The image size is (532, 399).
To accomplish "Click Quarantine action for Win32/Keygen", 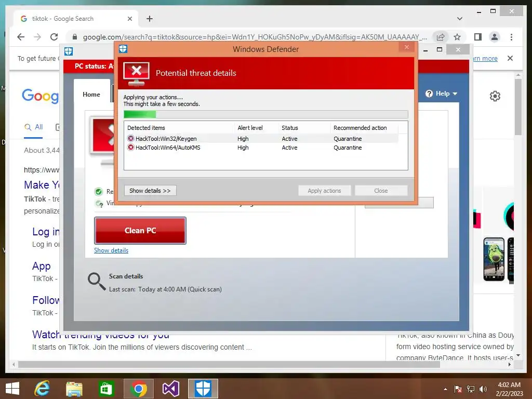I will (x=348, y=139).
